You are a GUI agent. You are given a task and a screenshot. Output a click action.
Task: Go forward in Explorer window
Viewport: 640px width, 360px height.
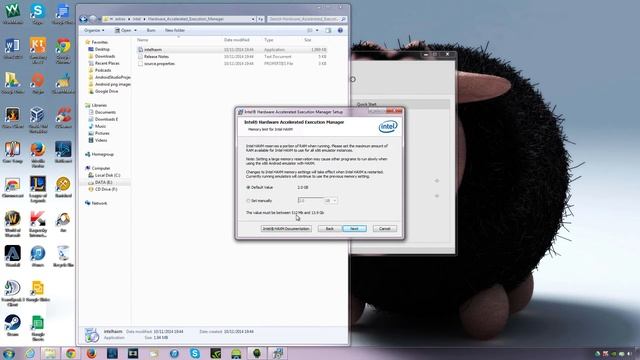pyautogui.click(x=93, y=19)
